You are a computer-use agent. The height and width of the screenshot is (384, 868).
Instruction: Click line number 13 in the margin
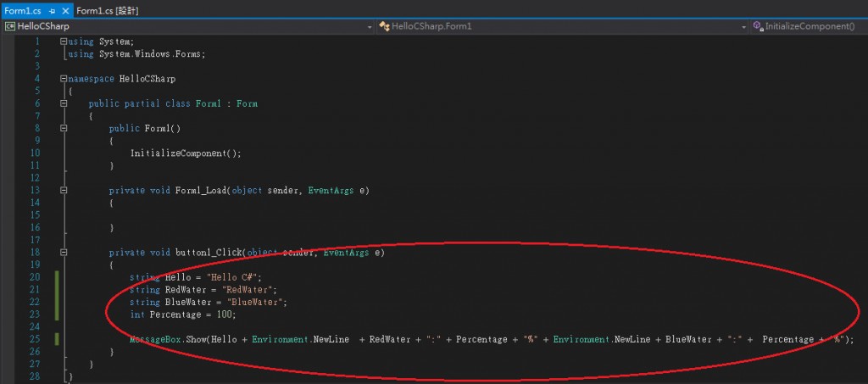(34, 191)
